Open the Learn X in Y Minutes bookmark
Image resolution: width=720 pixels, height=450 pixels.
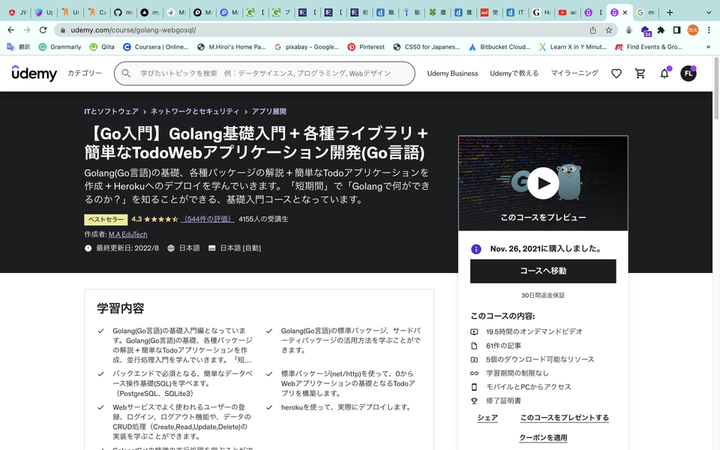(x=573, y=47)
